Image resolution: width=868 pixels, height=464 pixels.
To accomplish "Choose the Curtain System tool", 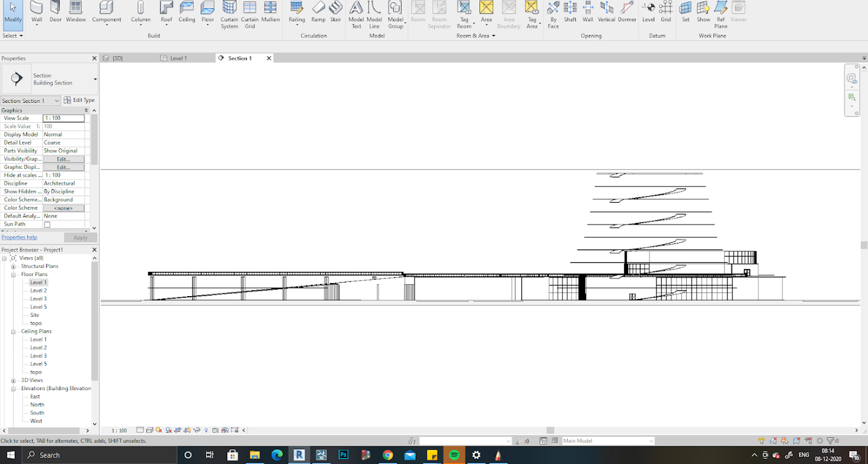I will click(229, 15).
